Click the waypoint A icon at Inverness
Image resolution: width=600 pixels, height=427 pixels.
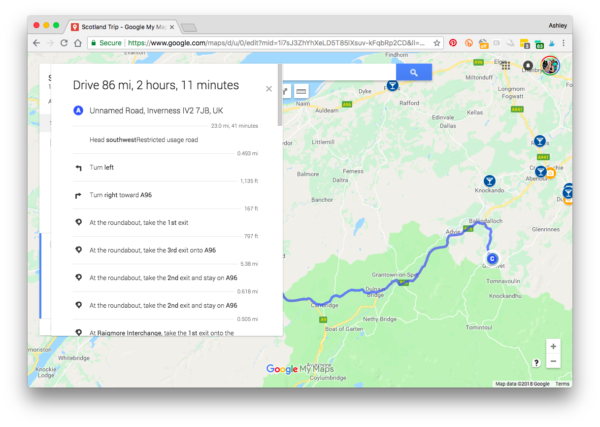pos(78,111)
